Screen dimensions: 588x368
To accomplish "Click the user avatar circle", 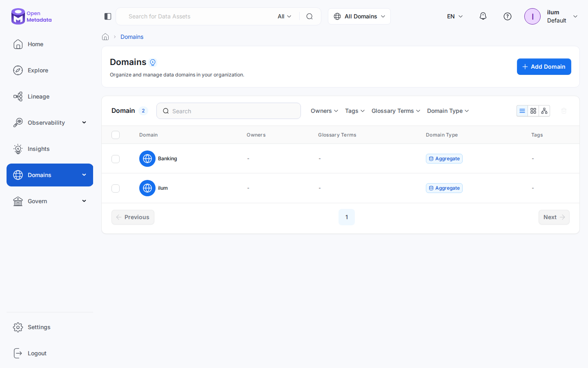I will (x=532, y=16).
